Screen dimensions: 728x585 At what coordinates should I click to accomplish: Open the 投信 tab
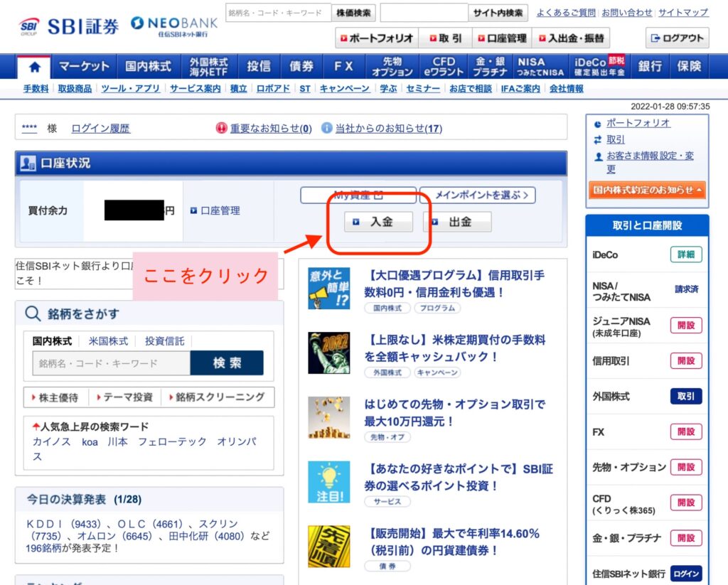tap(259, 66)
